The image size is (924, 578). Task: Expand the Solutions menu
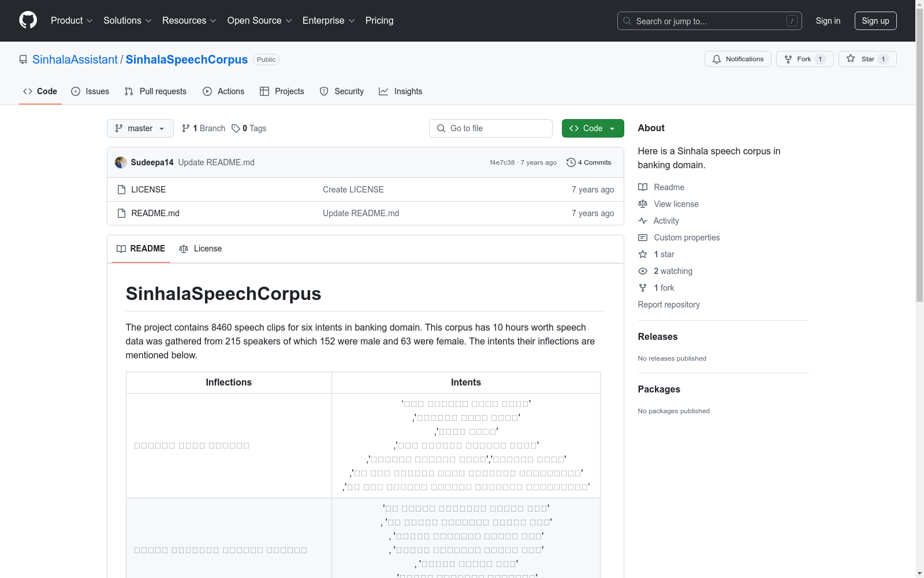tap(127, 21)
